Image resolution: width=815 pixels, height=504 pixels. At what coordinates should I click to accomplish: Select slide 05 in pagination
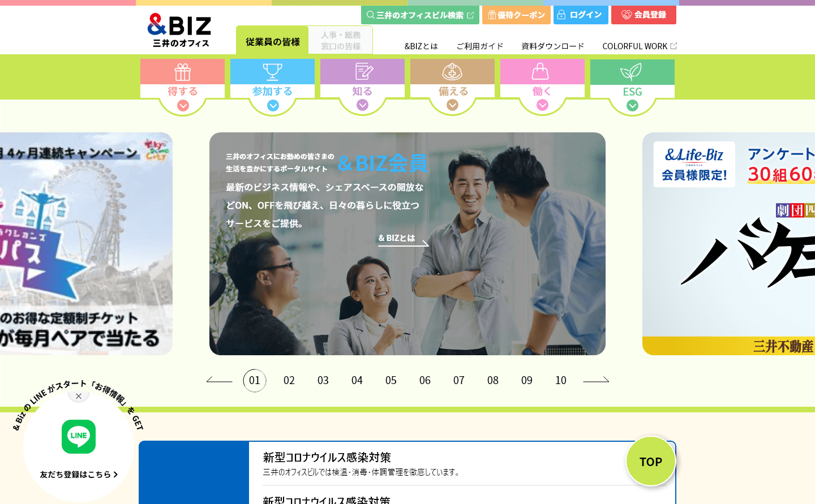391,381
